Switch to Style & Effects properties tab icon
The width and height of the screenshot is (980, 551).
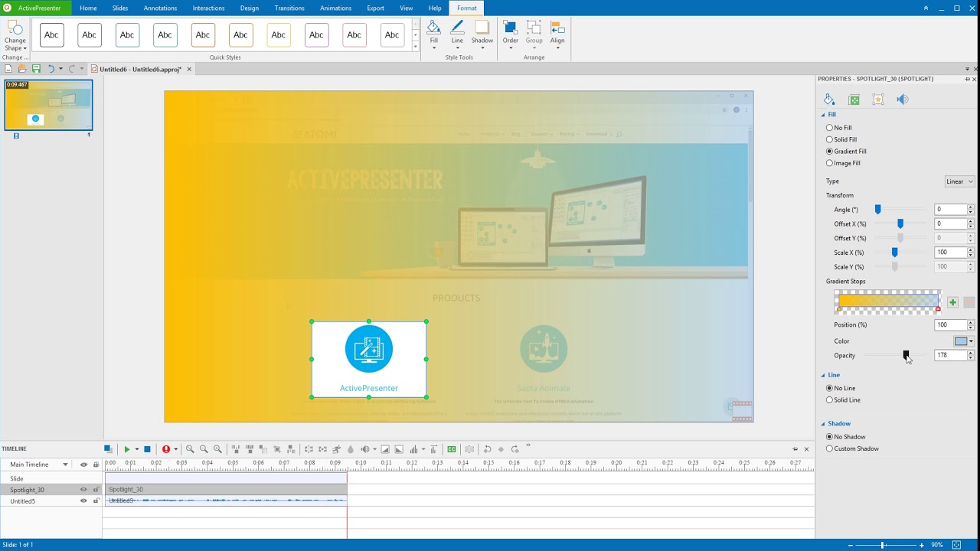point(829,99)
